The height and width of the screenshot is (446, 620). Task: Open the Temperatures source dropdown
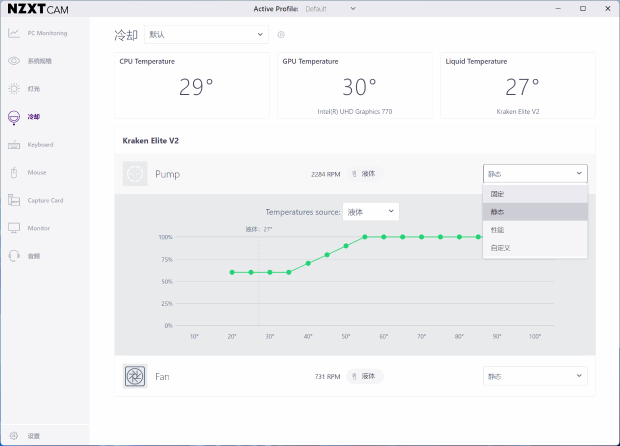pyautogui.click(x=370, y=212)
